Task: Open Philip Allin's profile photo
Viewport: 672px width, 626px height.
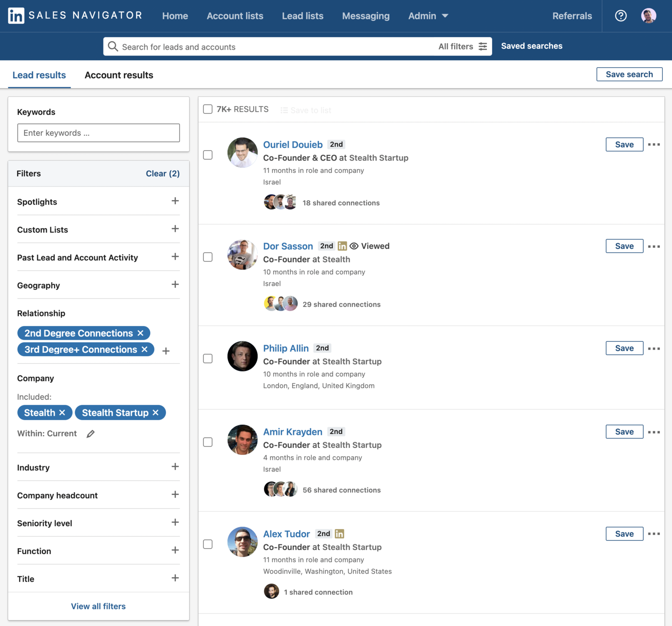Action: (242, 356)
